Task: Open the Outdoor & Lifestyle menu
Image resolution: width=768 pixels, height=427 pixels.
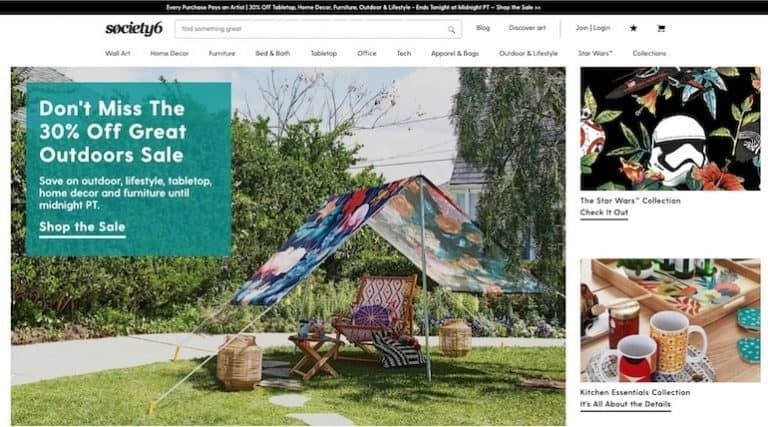Action: pos(528,53)
